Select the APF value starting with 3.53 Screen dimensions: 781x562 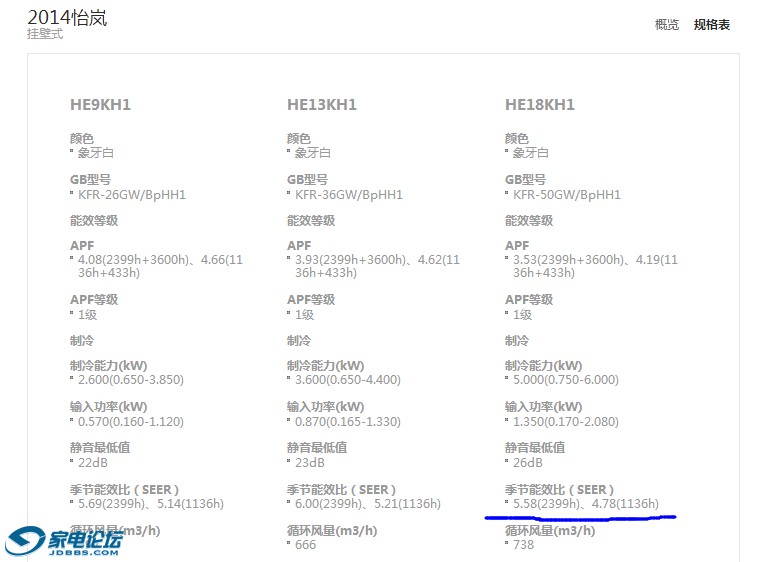tap(595, 266)
